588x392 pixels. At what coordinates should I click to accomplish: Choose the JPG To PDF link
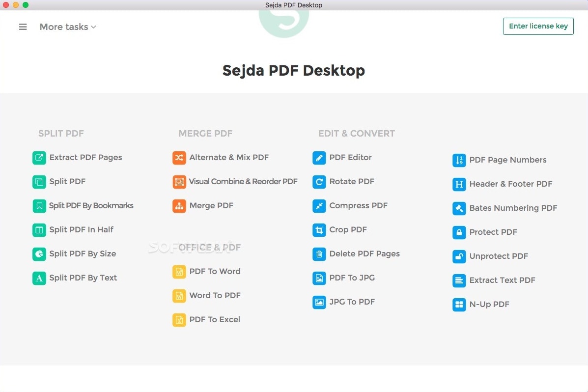(352, 302)
